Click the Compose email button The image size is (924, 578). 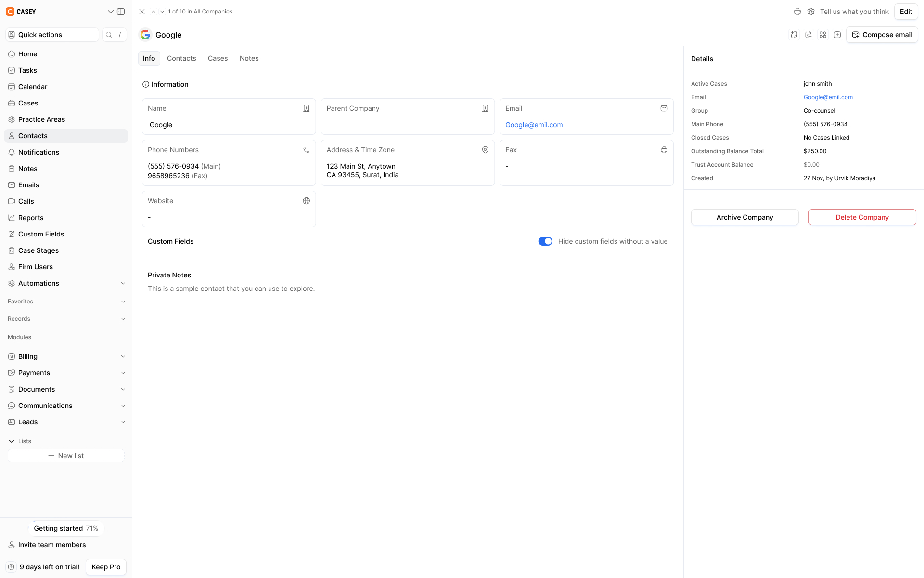click(882, 35)
